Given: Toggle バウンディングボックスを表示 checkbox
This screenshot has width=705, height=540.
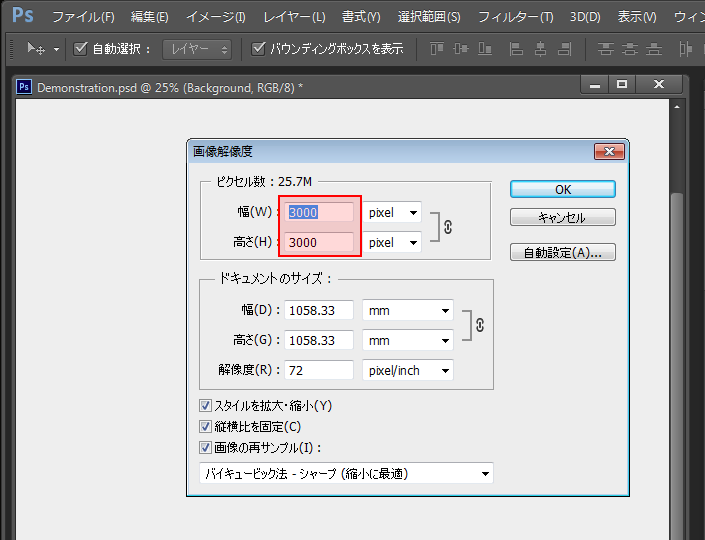Looking at the screenshot, I should pyautogui.click(x=258, y=48).
